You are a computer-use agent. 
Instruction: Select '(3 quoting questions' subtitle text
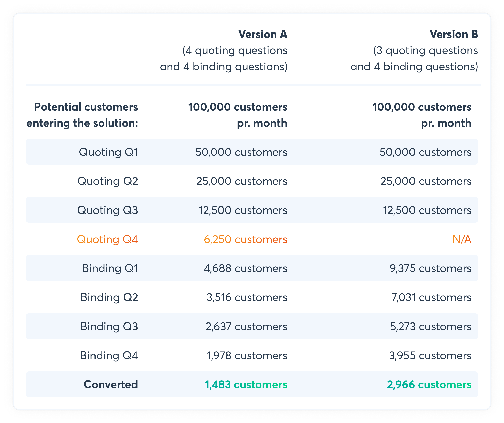click(x=425, y=51)
